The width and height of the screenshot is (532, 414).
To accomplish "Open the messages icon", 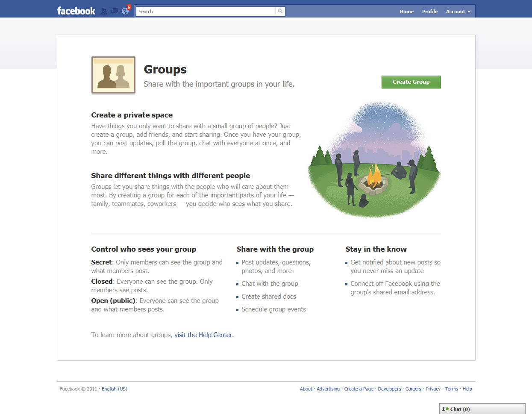I will 115,12.
